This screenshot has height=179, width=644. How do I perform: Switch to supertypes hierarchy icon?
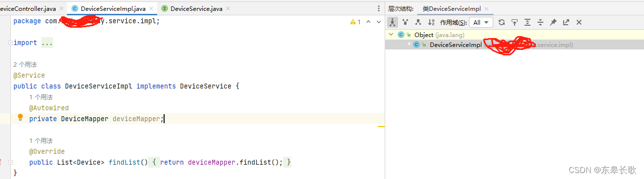[406, 22]
